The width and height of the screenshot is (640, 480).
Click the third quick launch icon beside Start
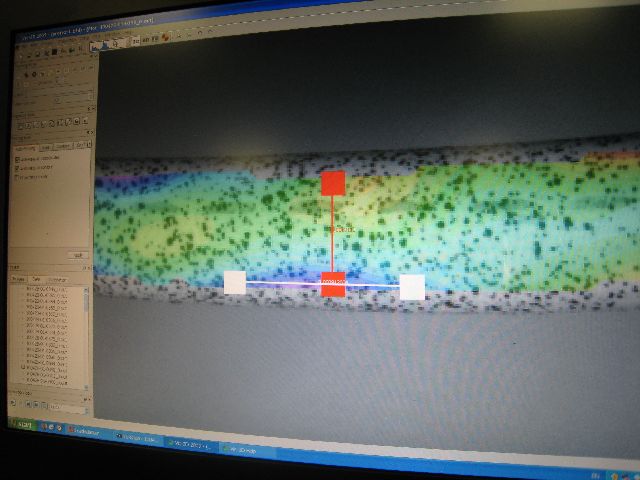(59, 428)
